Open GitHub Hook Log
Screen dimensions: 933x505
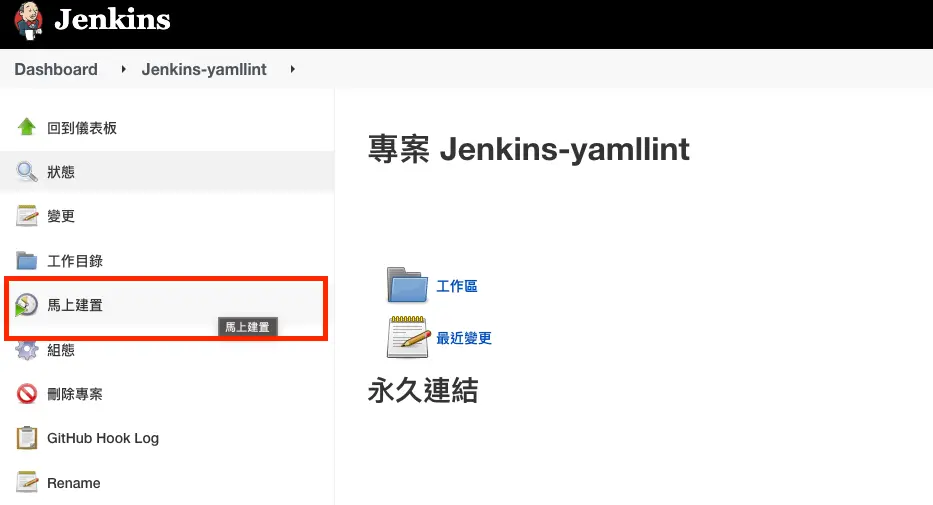(x=103, y=438)
